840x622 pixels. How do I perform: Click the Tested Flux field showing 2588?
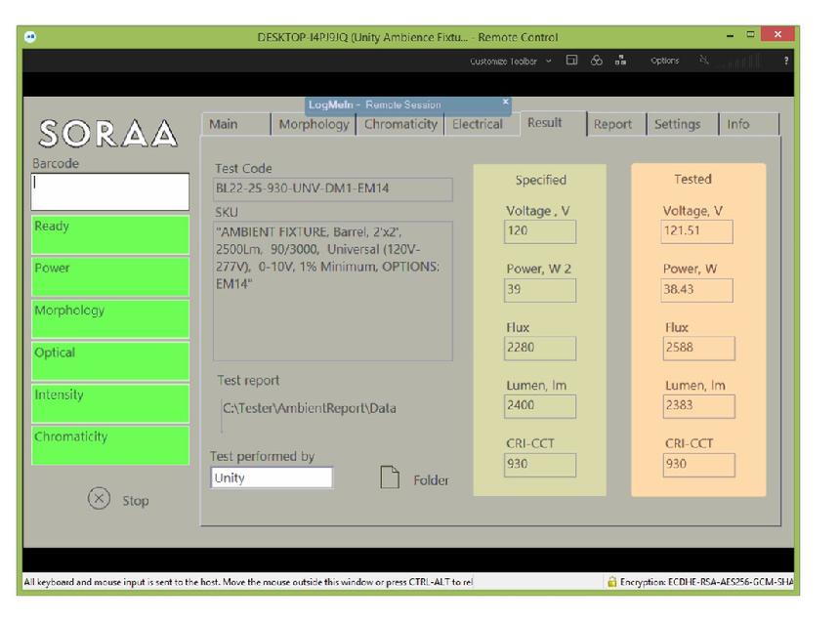coord(699,349)
